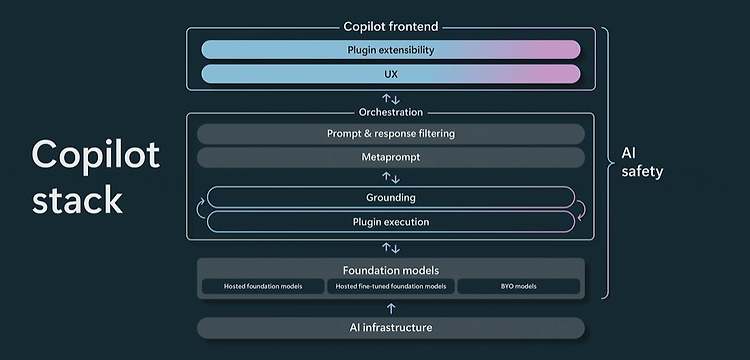Click the up arrow above AI infrastructure

391,308
